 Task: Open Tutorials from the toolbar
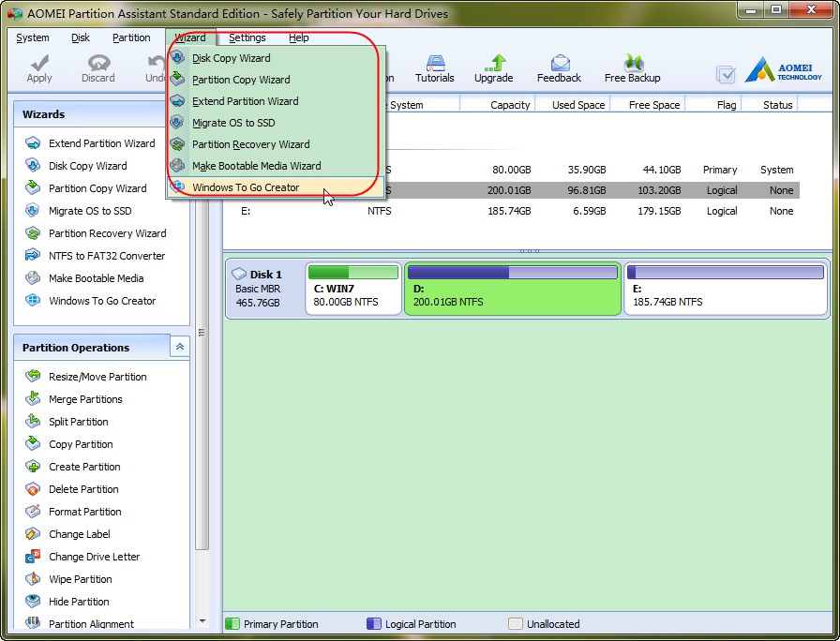point(434,68)
